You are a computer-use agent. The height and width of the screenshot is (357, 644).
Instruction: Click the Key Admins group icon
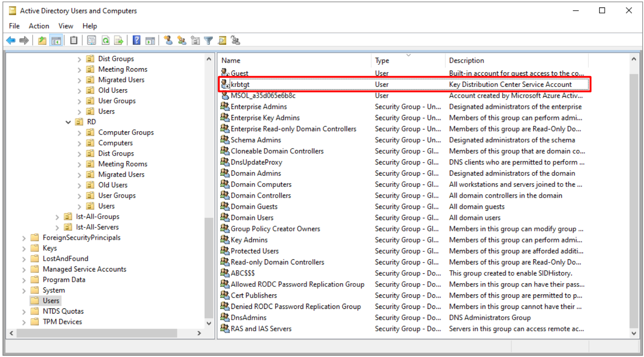[x=225, y=240]
